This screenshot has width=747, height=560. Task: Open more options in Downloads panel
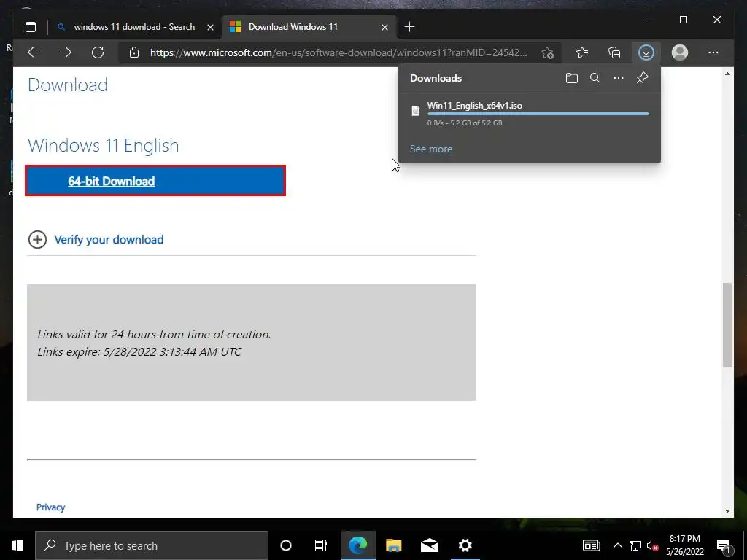pyautogui.click(x=619, y=78)
